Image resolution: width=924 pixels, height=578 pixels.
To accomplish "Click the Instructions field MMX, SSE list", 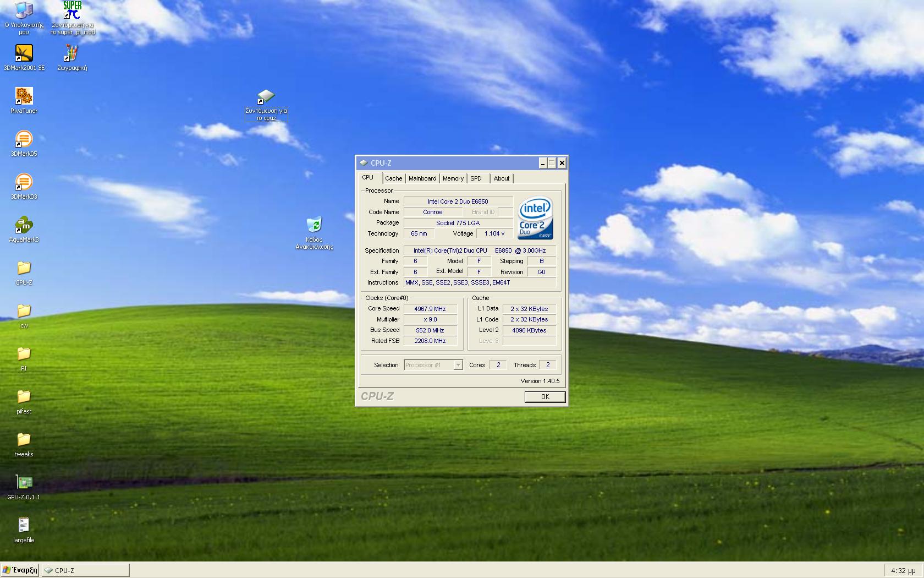I will (x=480, y=282).
